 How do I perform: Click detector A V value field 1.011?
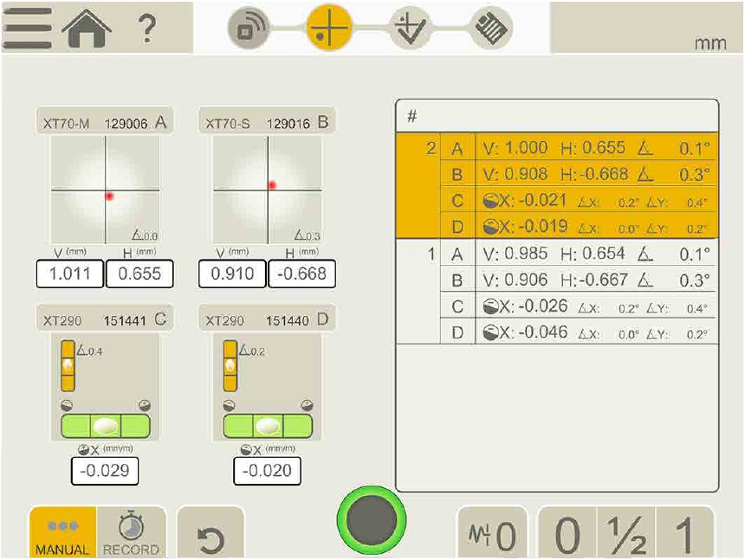[69, 274]
